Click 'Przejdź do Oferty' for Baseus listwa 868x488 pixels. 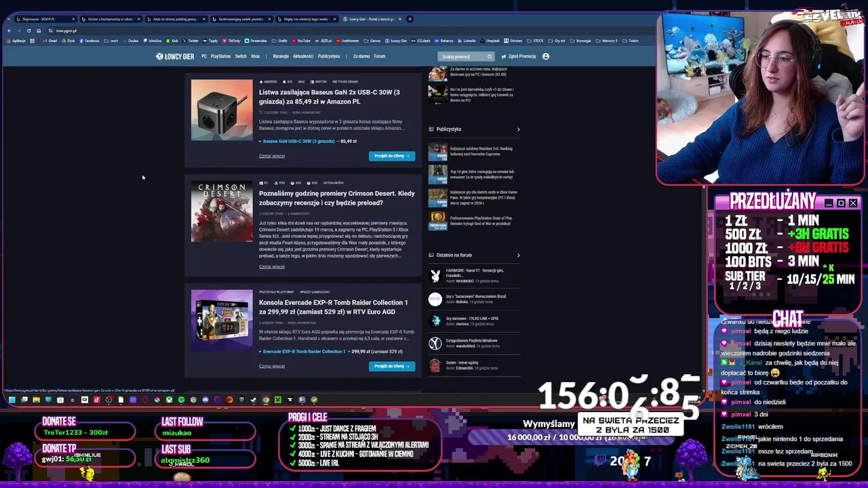click(392, 156)
